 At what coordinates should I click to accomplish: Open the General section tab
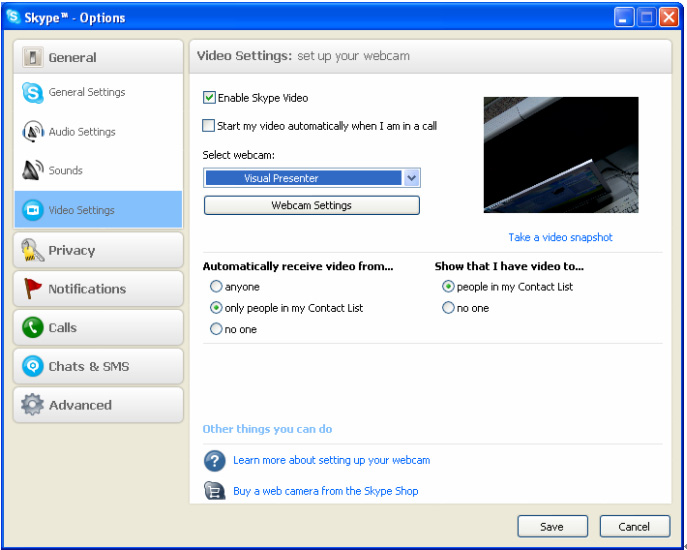point(98,57)
